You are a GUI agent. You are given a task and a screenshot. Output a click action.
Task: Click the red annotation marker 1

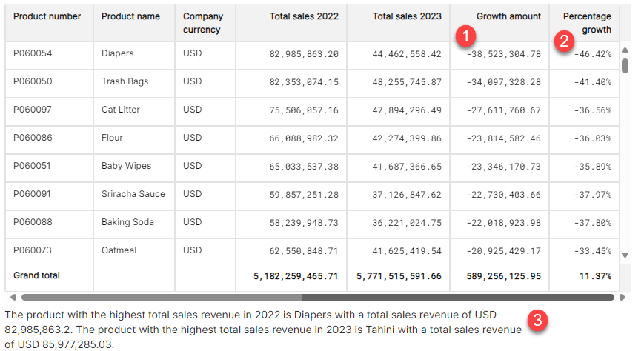465,35
